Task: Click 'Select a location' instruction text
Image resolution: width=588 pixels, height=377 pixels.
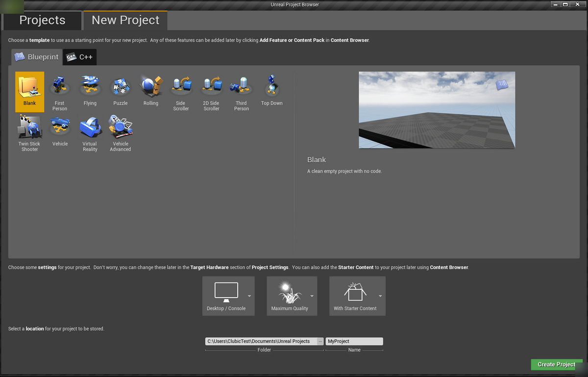Action: click(56, 328)
